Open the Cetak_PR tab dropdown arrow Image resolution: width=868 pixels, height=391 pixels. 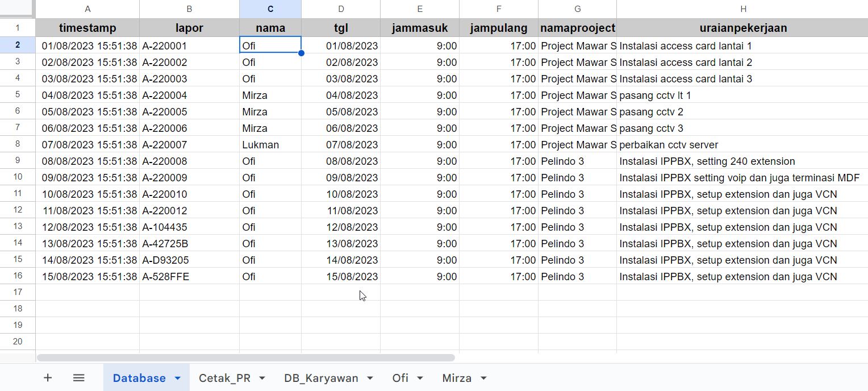[262, 378]
